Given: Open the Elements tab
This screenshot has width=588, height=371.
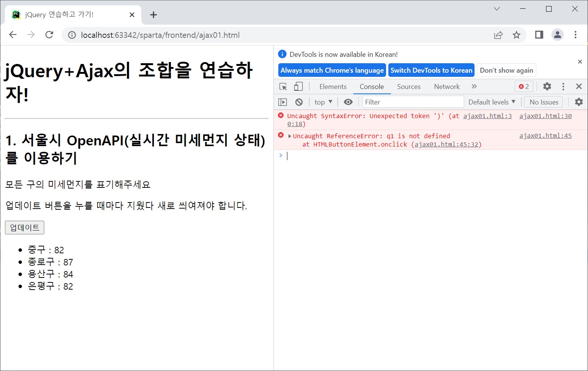Looking at the screenshot, I should pyautogui.click(x=333, y=87).
